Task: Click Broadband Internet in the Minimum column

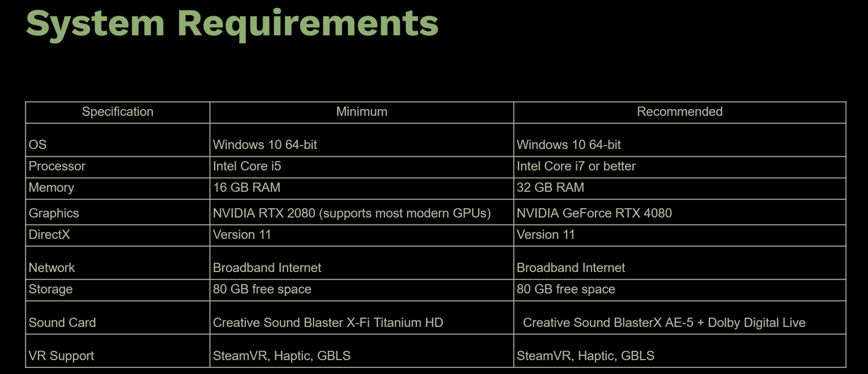Action: coord(267,267)
